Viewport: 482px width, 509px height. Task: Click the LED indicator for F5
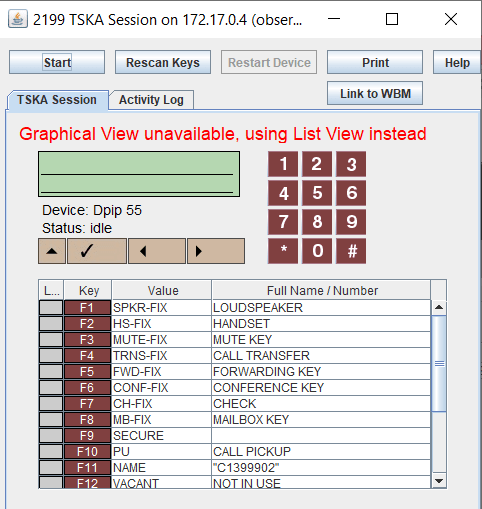point(51,372)
